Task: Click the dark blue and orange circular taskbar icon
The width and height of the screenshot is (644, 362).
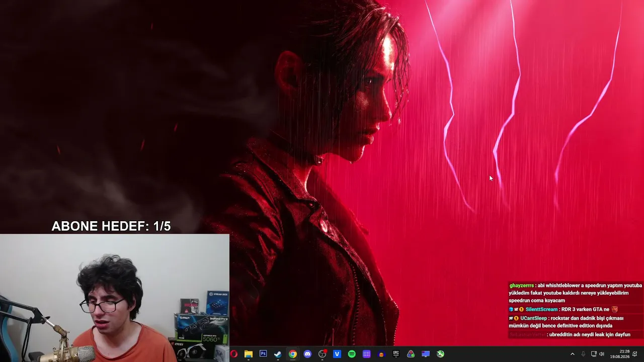Action: coord(381,354)
